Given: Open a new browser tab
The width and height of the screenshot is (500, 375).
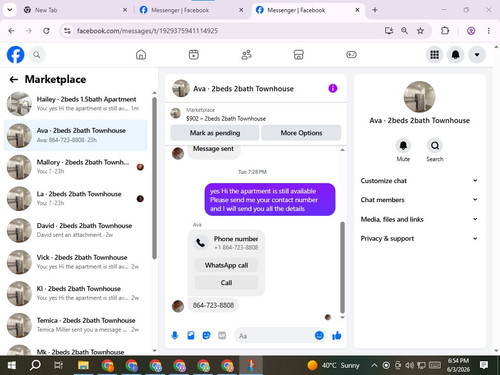Looking at the screenshot, I should coord(375,10).
